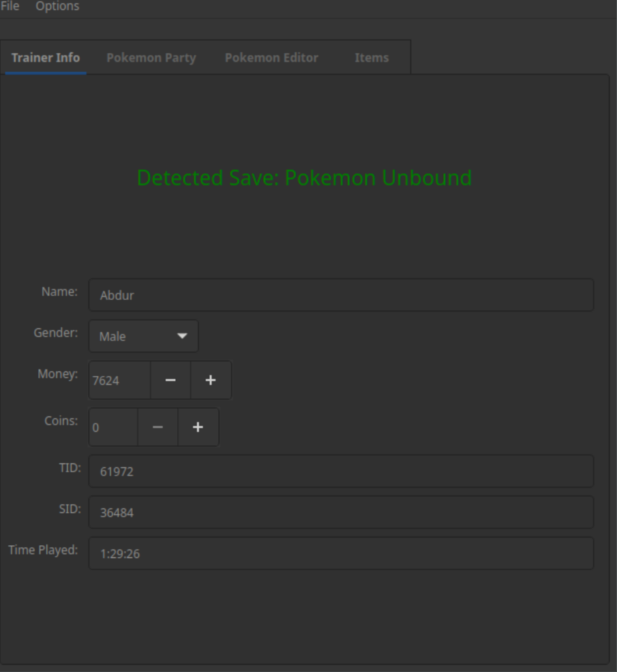The height and width of the screenshot is (672, 617).
Task: Click the Time Played field showing 1:29:26
Action: click(341, 554)
